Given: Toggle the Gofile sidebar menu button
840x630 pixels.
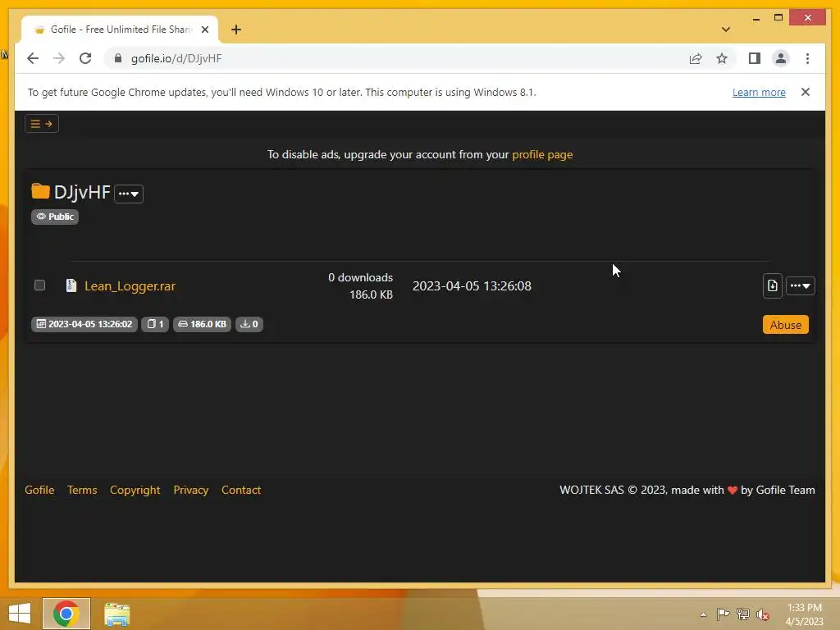Looking at the screenshot, I should [42, 124].
